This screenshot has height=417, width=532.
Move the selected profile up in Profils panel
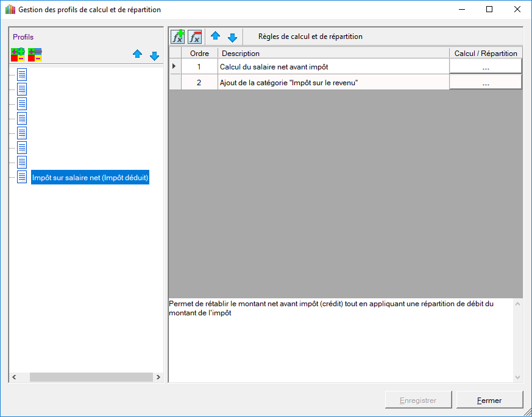[137, 55]
